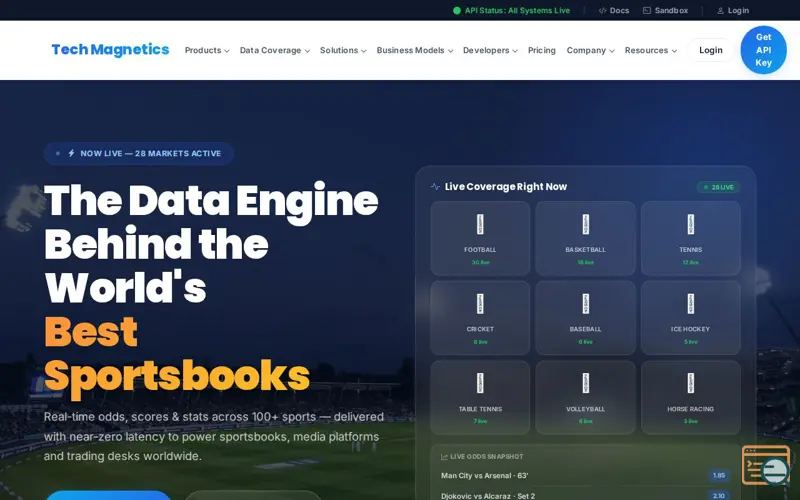Choose the Cricket coverage tile
Image resolution: width=800 pixels, height=500 pixels.
click(x=480, y=318)
